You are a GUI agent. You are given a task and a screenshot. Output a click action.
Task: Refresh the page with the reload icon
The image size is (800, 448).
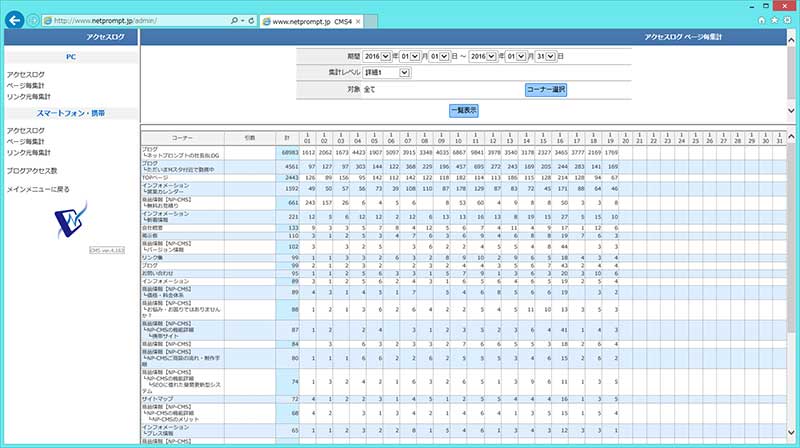point(251,21)
